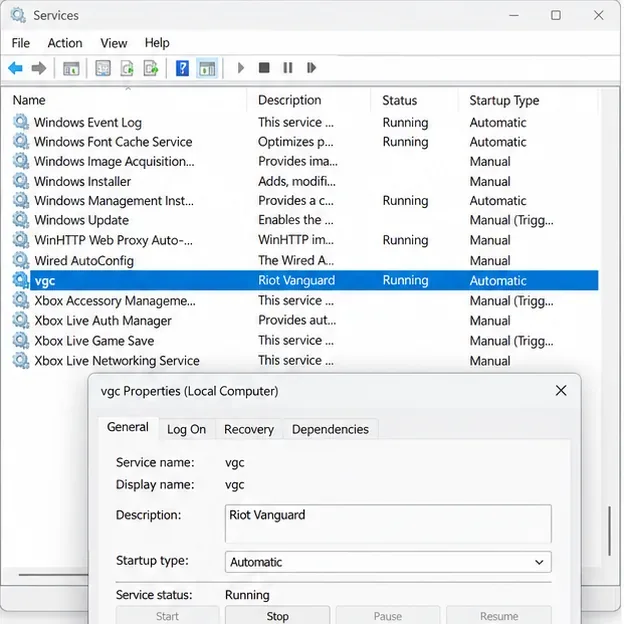Click gear icon beside Wired AutoConfig
Viewport: 624px width, 624px height.
pyautogui.click(x=21, y=260)
